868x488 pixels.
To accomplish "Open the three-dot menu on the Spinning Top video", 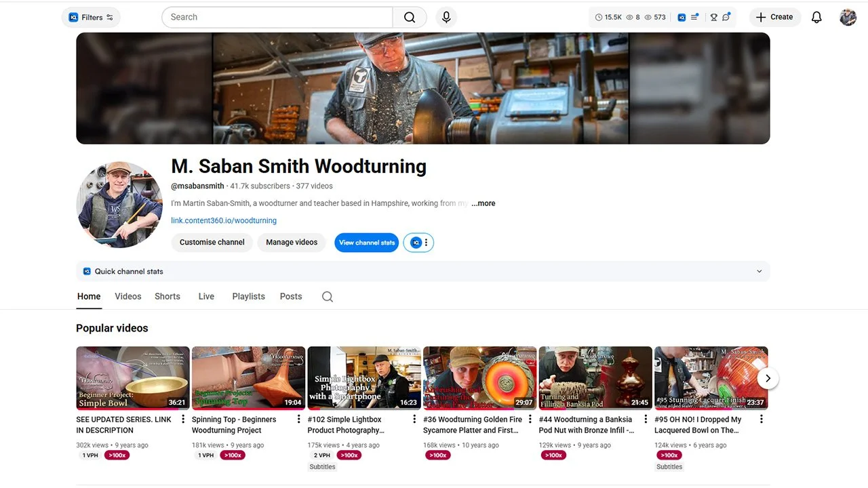I will coord(298,419).
